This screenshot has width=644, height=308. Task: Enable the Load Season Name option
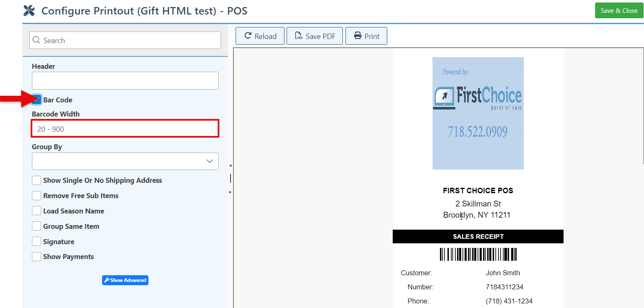36,211
